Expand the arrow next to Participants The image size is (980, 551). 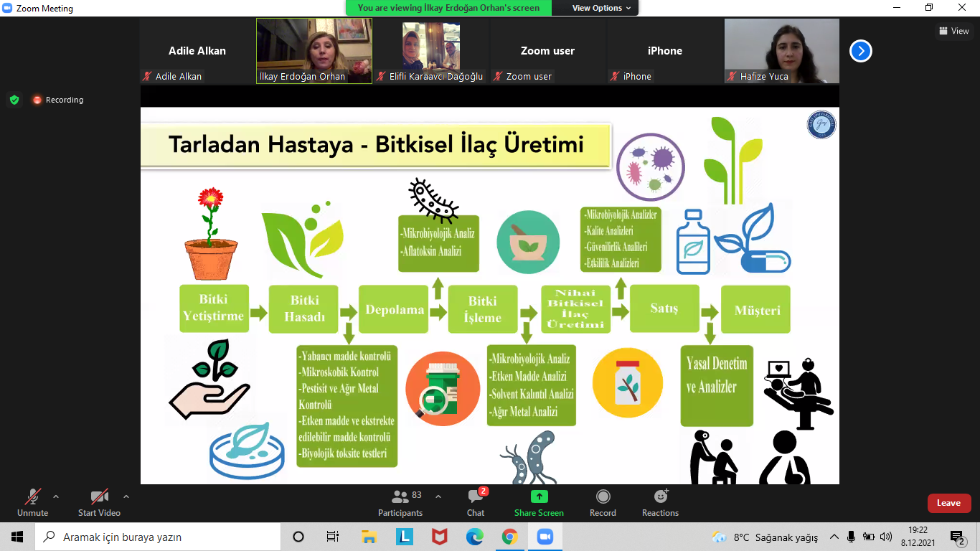coord(438,496)
